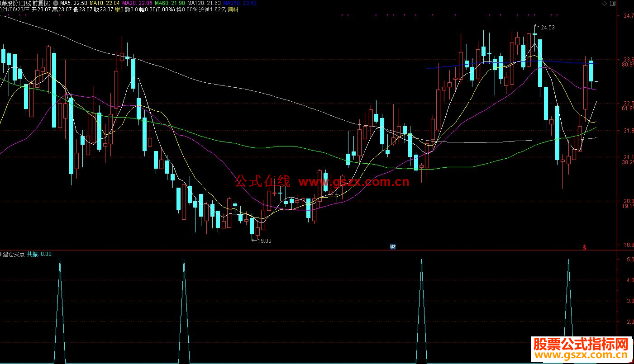This screenshot has height=364, width=634.
Task: Open the 建仓买点 indicator settings icon
Action: coord(1,254)
